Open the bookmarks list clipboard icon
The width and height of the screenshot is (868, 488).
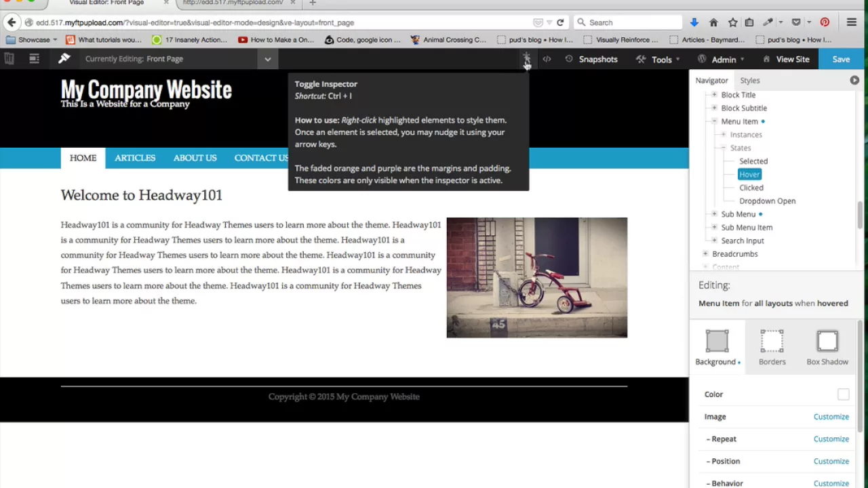(x=749, y=22)
